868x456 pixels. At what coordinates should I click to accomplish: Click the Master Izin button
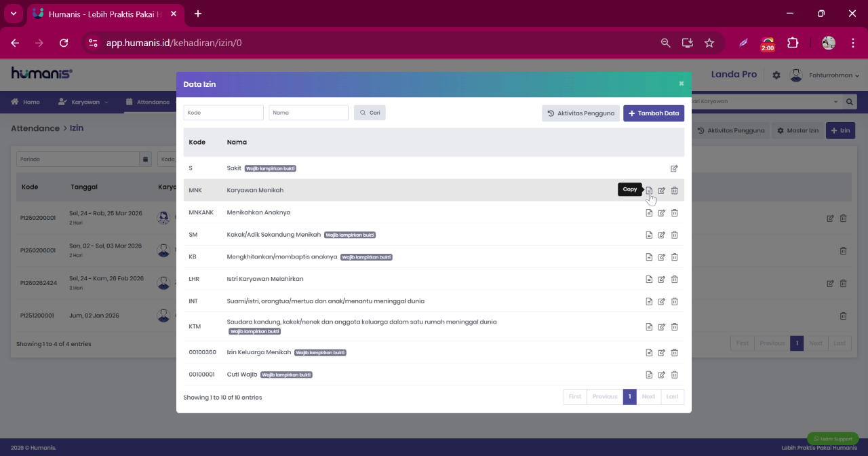[798, 130]
